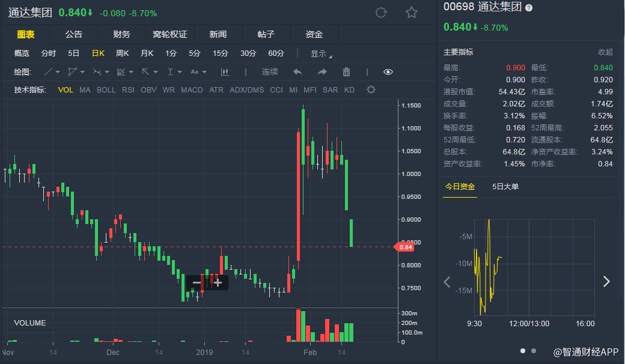This screenshot has height=364, width=625.
Task: Open the 资金 capital tab
Action: point(314,34)
